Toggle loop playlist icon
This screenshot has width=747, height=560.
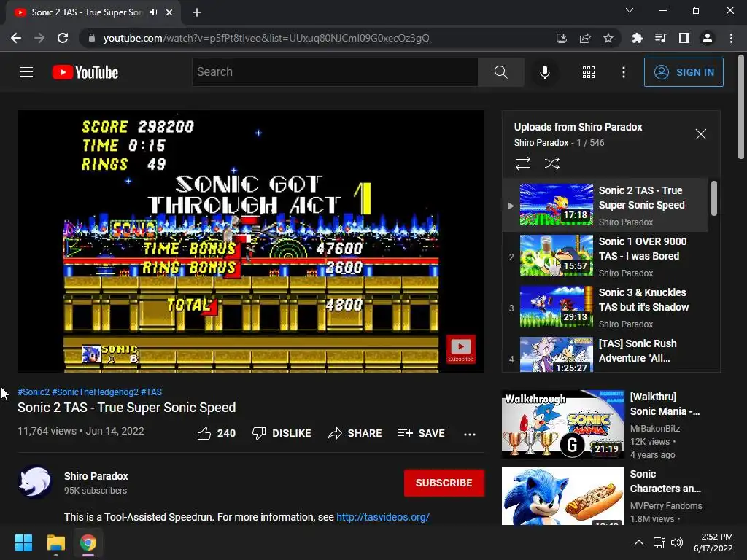[522, 163]
